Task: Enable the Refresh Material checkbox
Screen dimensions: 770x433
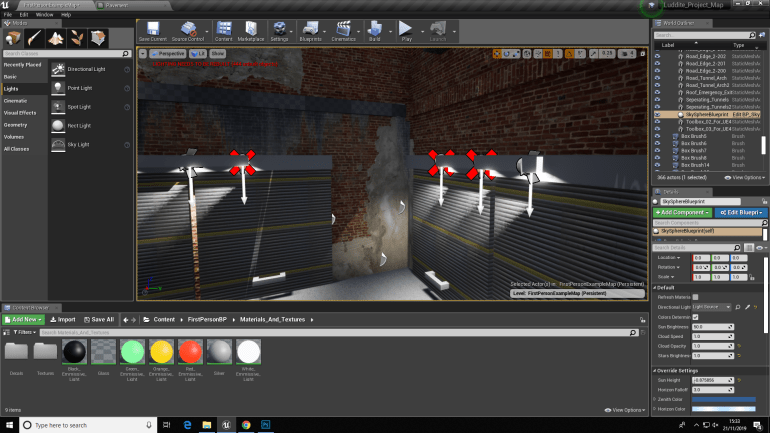Action: [x=695, y=297]
